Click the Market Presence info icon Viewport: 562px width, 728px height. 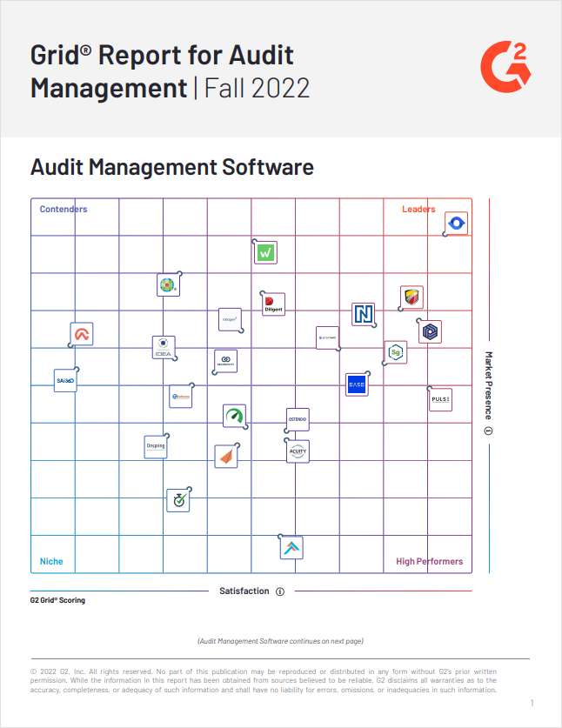tap(488, 431)
